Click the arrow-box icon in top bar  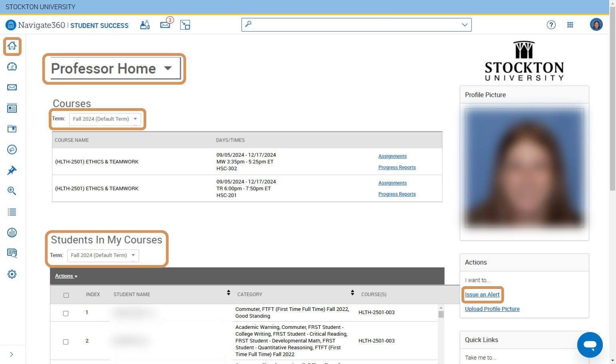(185, 25)
